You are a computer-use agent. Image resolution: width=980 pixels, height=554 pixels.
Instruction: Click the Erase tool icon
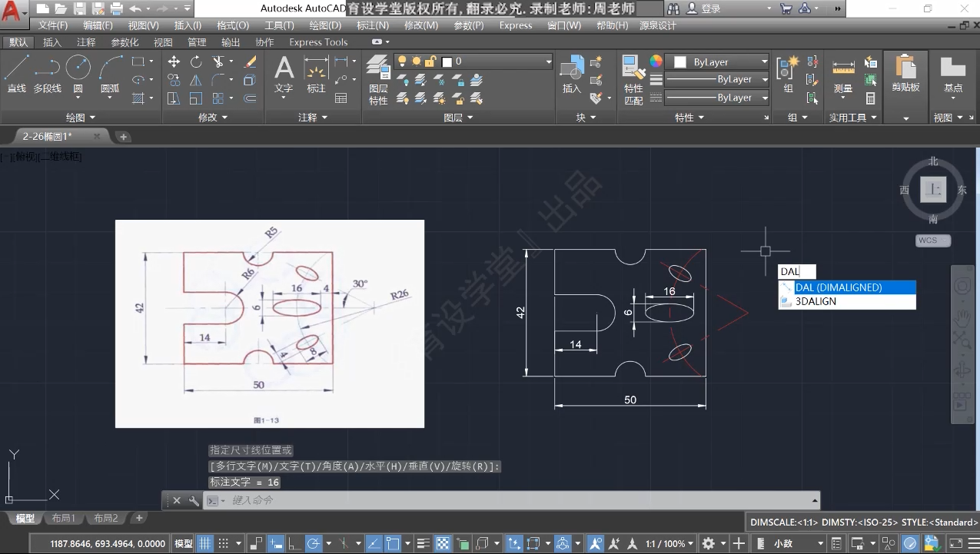[250, 61]
